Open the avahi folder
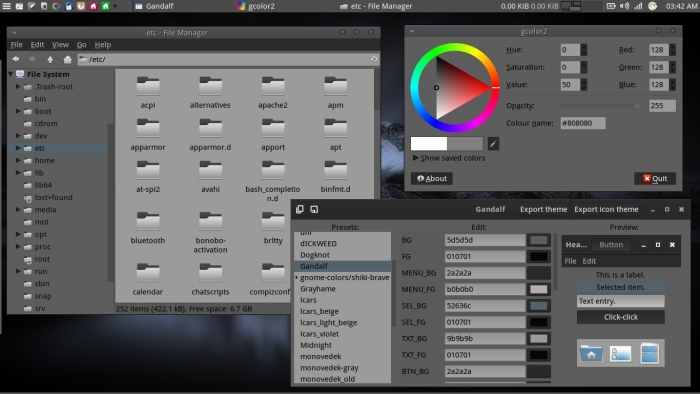Viewport: 700px width, 394px height. (x=210, y=176)
